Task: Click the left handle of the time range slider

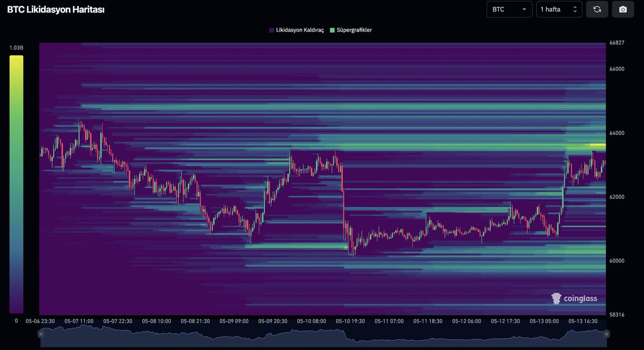Action: click(x=40, y=333)
